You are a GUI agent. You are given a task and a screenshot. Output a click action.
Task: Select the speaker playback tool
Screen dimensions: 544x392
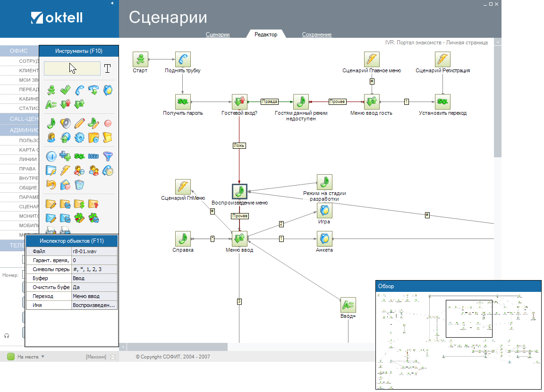65,124
